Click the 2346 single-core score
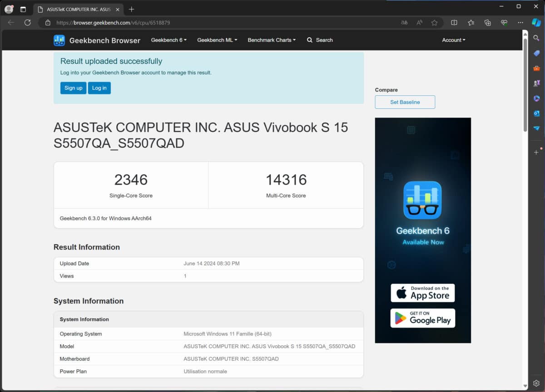Viewport: 545px width, 392px height. (x=131, y=180)
